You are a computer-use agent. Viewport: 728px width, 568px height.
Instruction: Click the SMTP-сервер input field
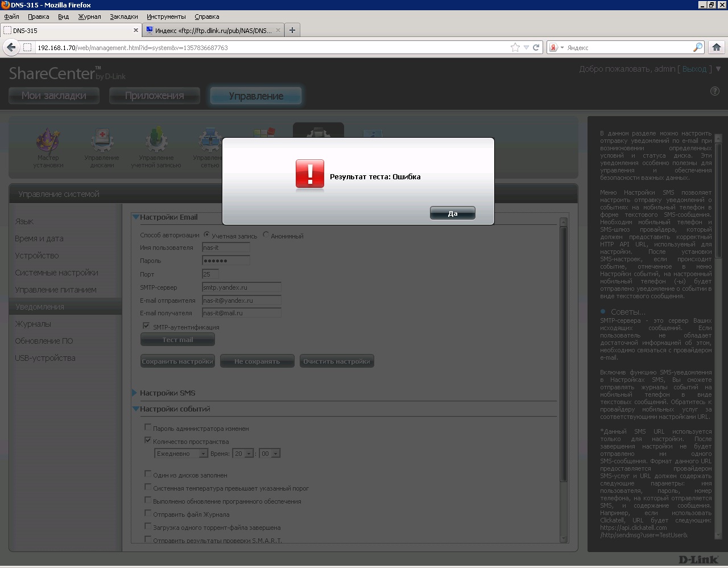coord(242,287)
